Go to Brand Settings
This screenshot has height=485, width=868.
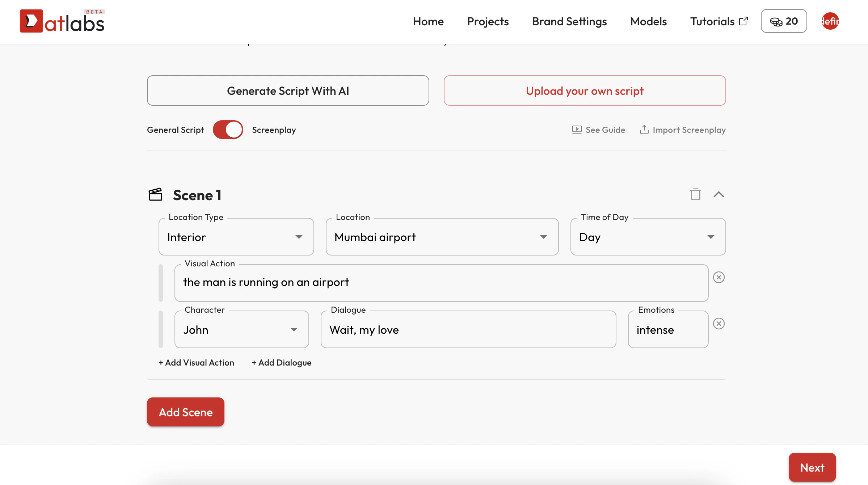[x=569, y=21]
